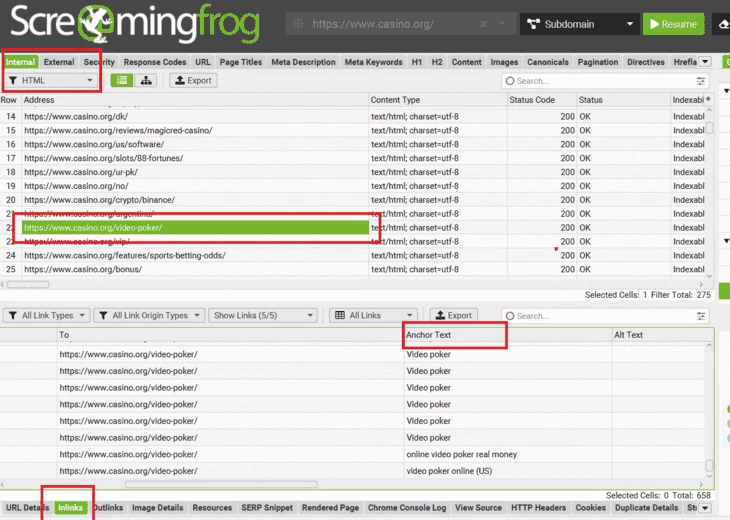
Task: Sort by Status Code column header
Action: tap(542, 100)
